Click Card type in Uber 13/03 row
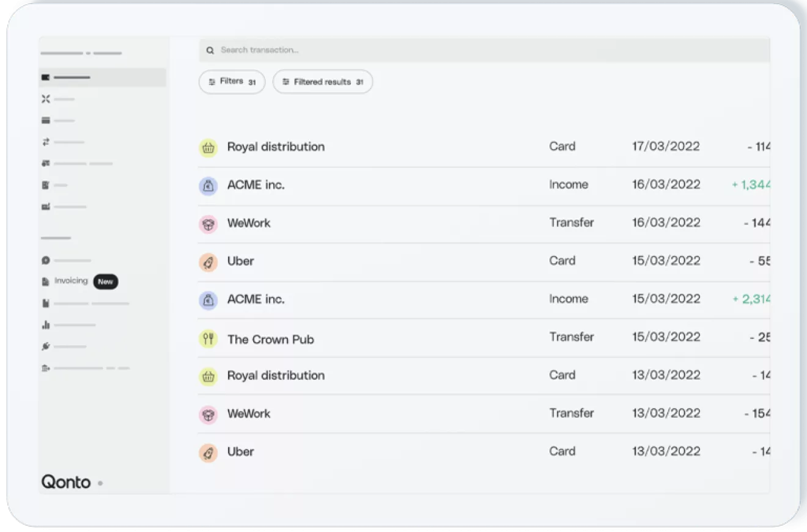Screen dimensions: 807x532 coord(562,451)
